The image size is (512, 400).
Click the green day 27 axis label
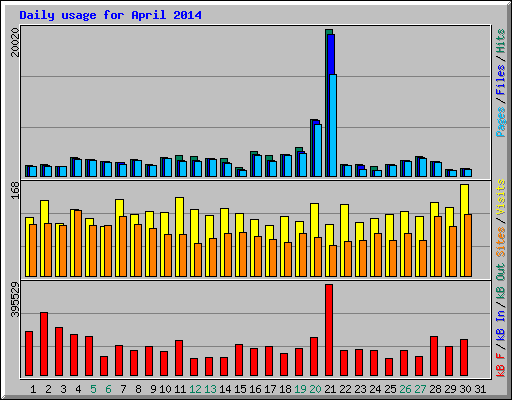pos(420,389)
